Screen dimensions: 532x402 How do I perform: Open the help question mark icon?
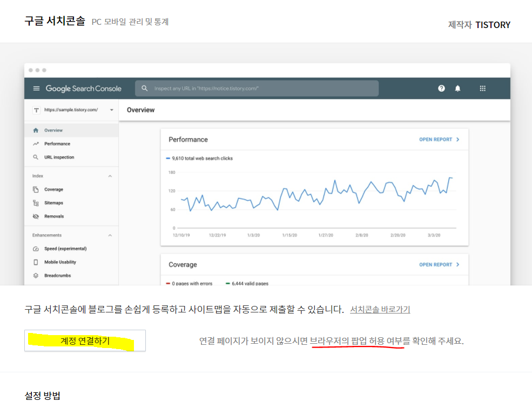coord(441,88)
